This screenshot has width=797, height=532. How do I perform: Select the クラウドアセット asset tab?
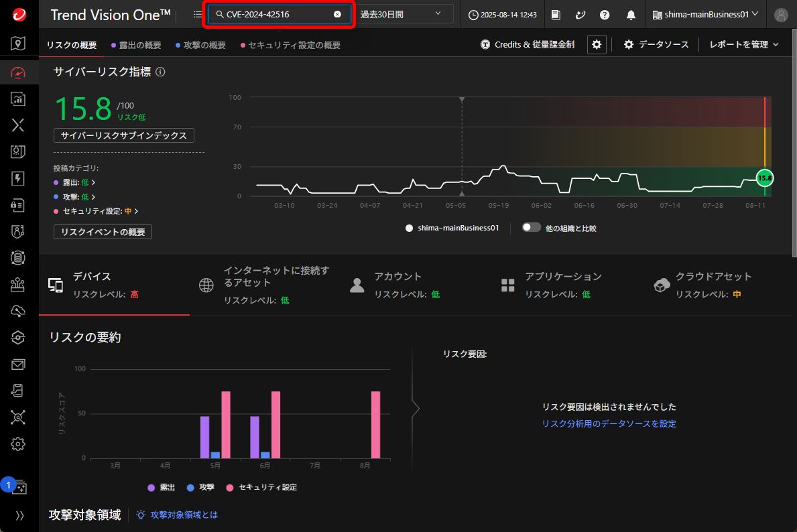716,285
